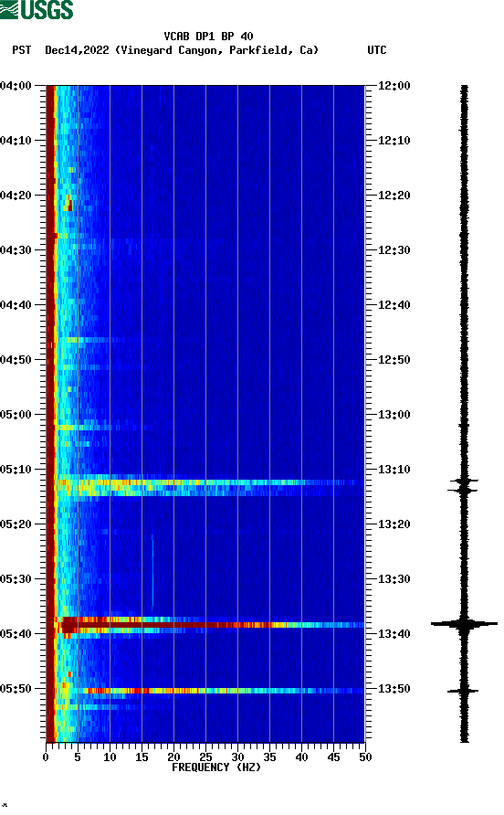Image resolution: width=504 pixels, height=815 pixels.
Task: Click the '04:30' PST time label
Action: tap(16, 250)
